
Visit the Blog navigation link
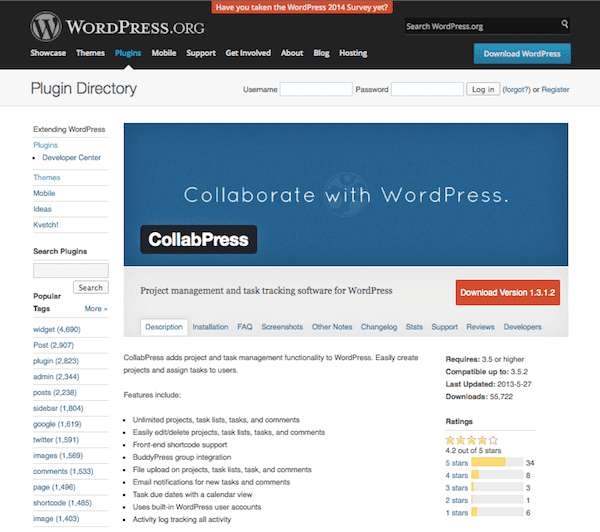[x=321, y=53]
